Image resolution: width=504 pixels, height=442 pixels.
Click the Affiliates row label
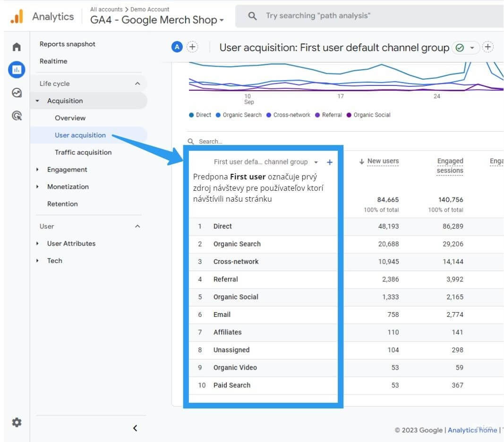click(227, 332)
